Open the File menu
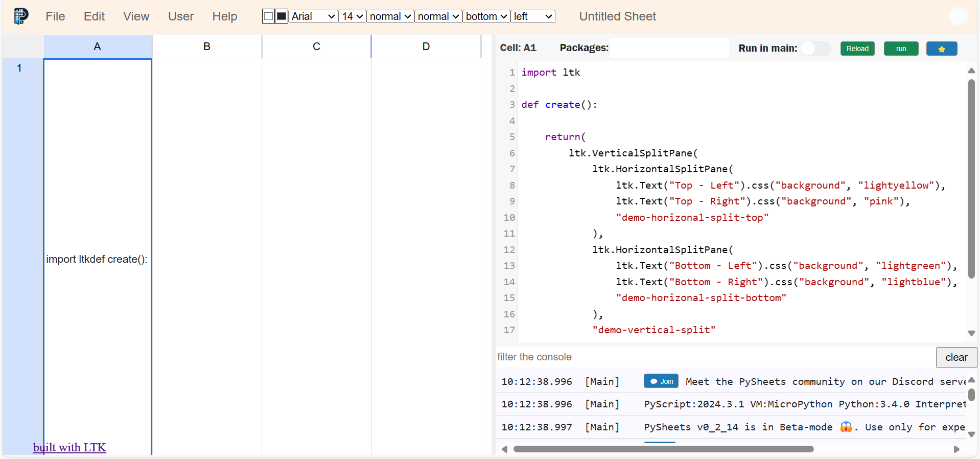The width and height of the screenshot is (980, 459). pyautogui.click(x=55, y=16)
